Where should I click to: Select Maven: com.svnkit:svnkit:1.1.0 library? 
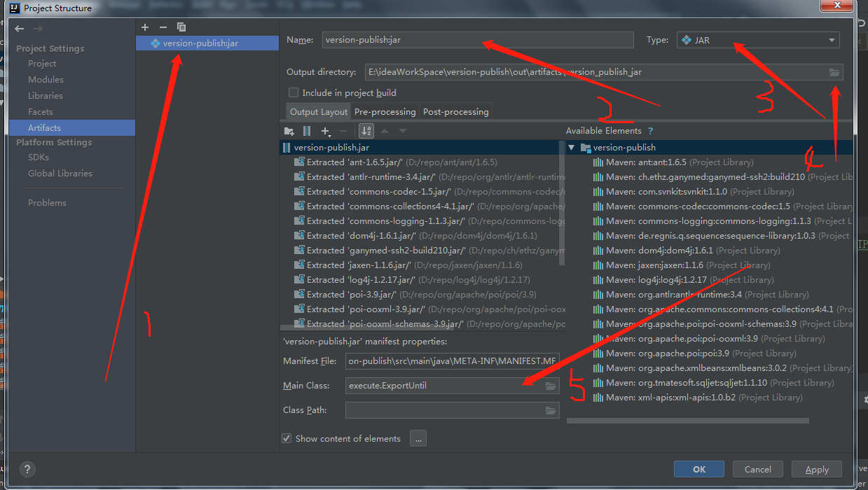[x=694, y=192]
